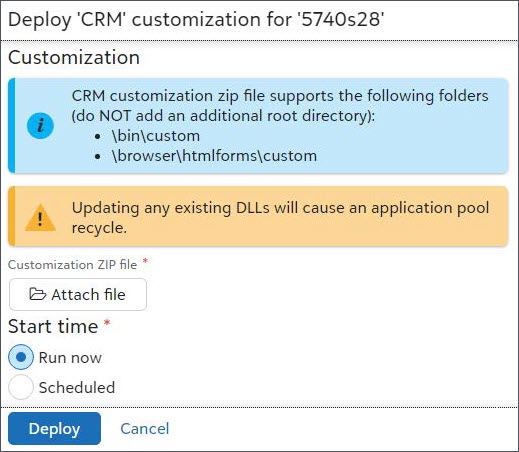The width and height of the screenshot is (519, 452).
Task: Click the blue info icon
Action: (x=40, y=126)
